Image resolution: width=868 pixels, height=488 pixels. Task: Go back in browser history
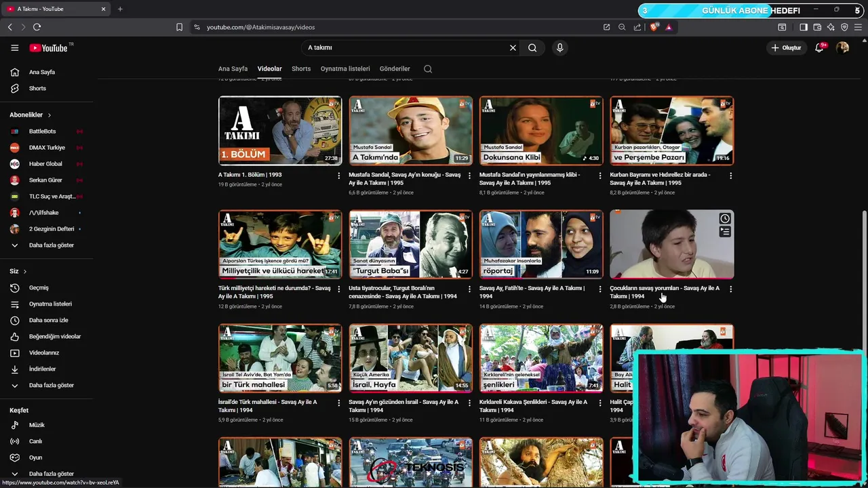pos(9,27)
